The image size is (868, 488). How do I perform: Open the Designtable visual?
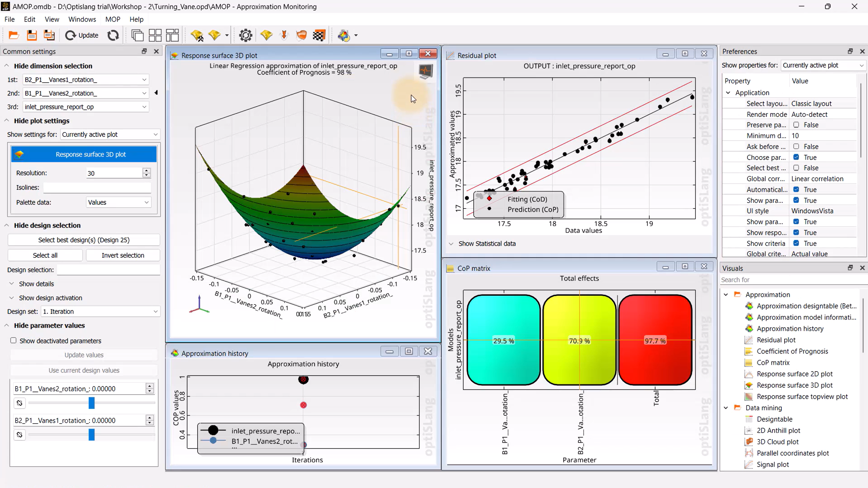774,419
